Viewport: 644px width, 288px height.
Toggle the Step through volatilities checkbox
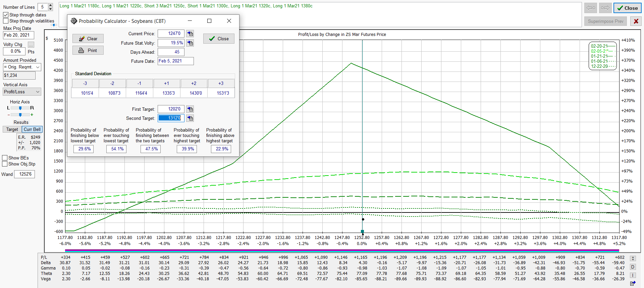6,21
